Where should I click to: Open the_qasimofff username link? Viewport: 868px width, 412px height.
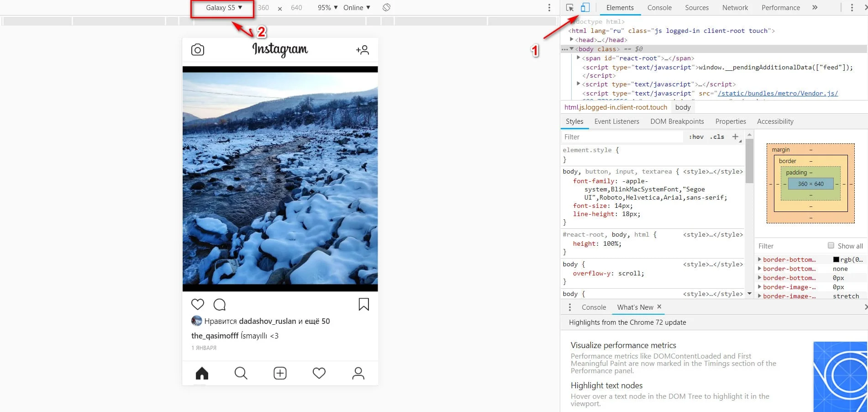point(215,336)
